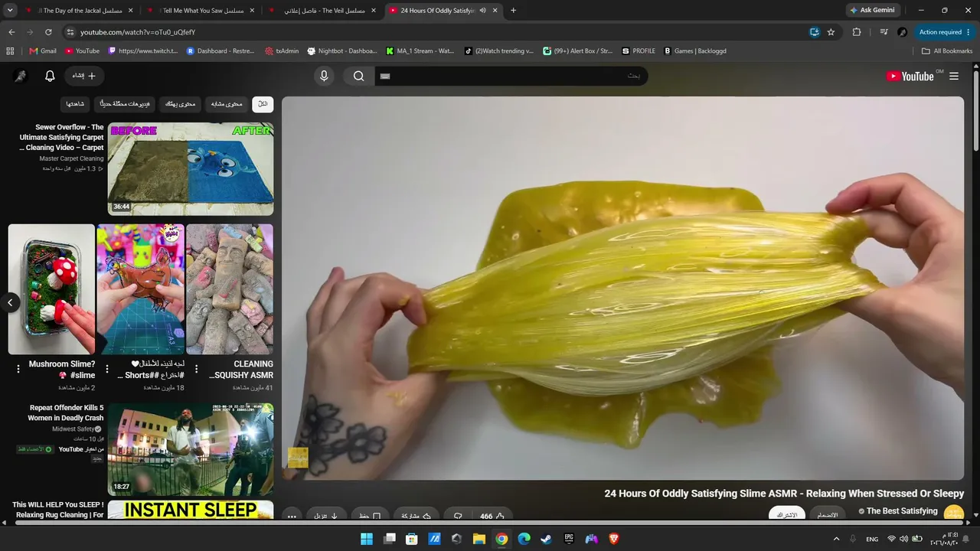Like the slime video (466 likes)
980x551 pixels.
click(x=492, y=516)
